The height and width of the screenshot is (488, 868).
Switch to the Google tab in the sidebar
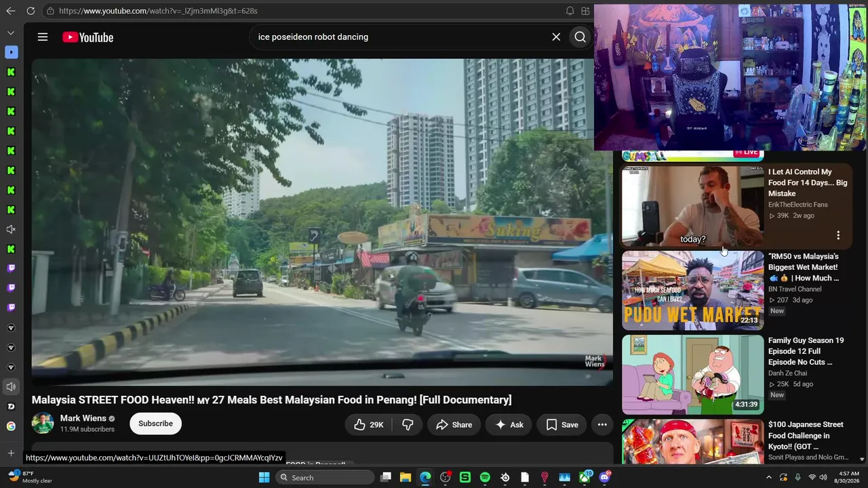coord(11,426)
